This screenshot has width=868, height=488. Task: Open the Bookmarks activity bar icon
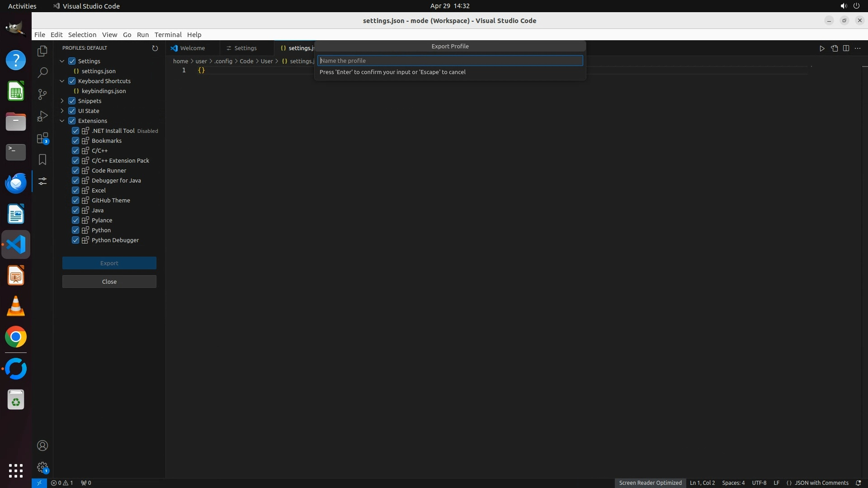(x=42, y=160)
